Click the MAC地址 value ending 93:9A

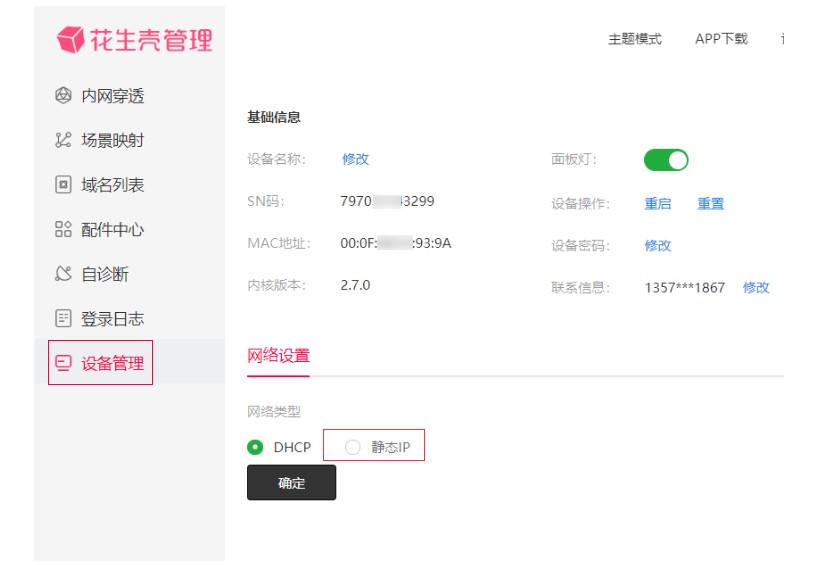click(396, 243)
